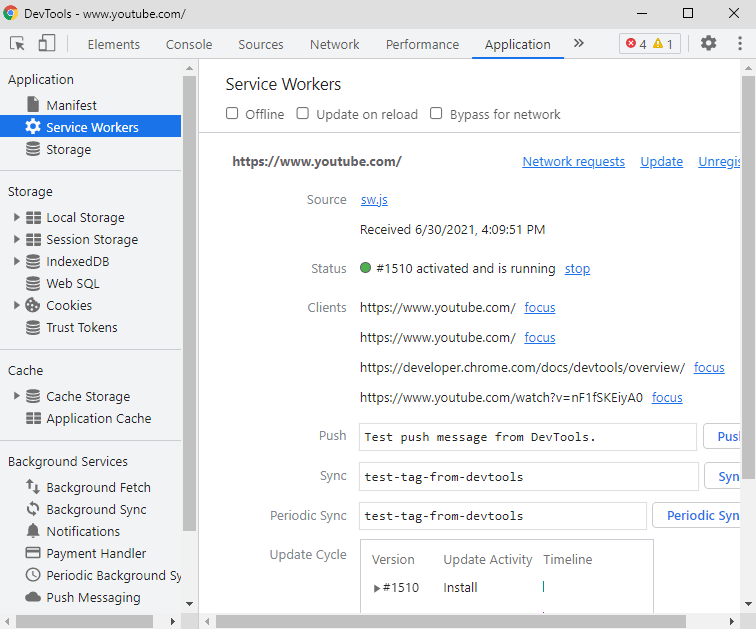Click the Service Workers gear icon

(x=33, y=127)
